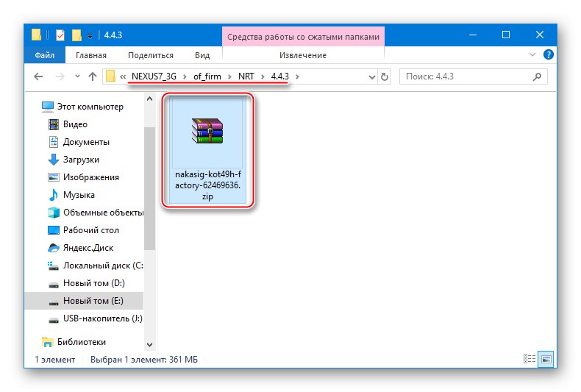
Task: Expand chevron after NRT breadcrumb
Action: click(263, 76)
